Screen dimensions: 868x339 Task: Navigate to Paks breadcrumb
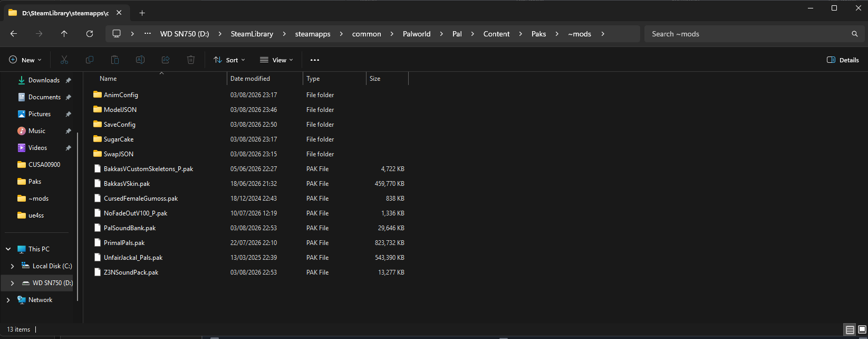tap(539, 34)
